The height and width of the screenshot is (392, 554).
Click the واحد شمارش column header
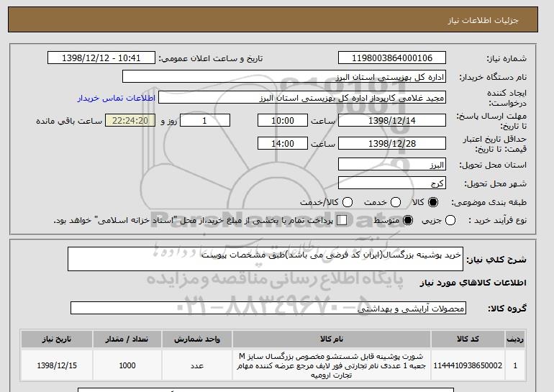coord(197,339)
